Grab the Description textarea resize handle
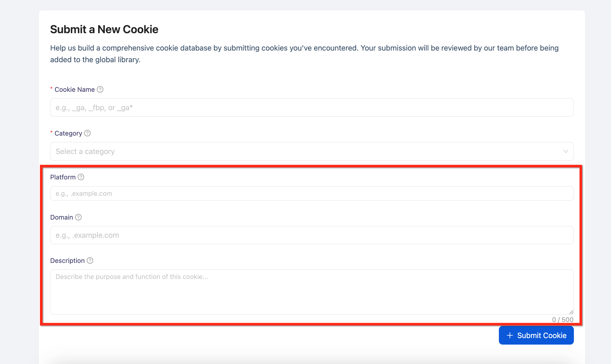Image resolution: width=611 pixels, height=364 pixels. 571,312
